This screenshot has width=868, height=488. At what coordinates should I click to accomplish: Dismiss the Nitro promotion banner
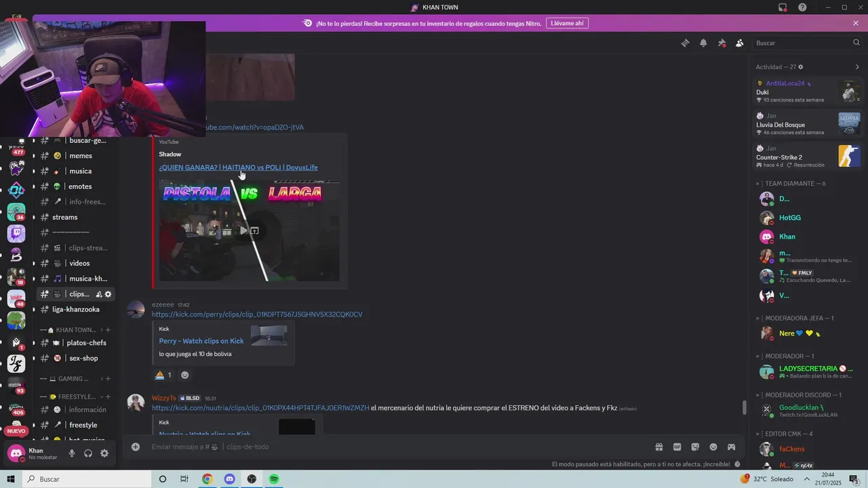coord(856,23)
